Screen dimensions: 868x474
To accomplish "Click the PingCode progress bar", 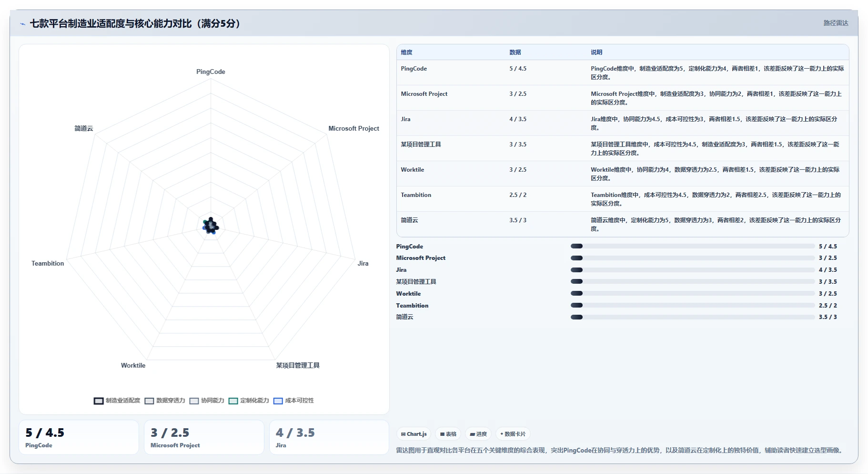I will coord(693,247).
